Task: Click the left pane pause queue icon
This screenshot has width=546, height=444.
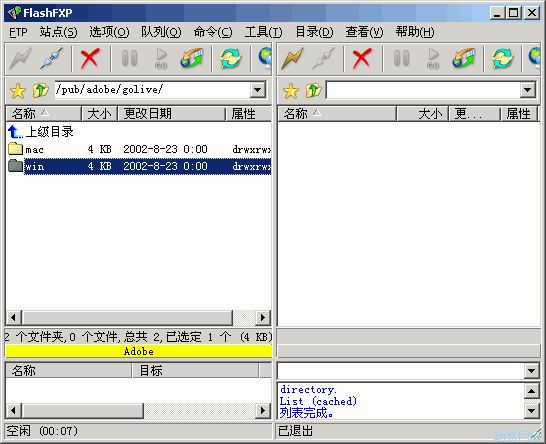Action: click(x=129, y=58)
